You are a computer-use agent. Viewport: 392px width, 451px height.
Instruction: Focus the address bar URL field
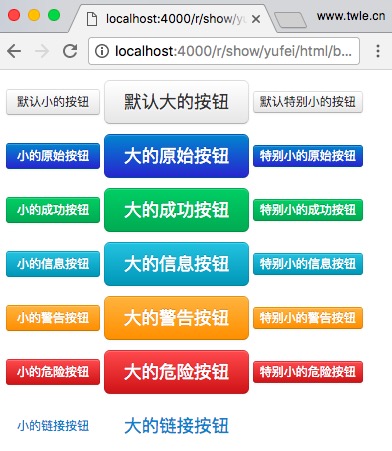[224, 51]
